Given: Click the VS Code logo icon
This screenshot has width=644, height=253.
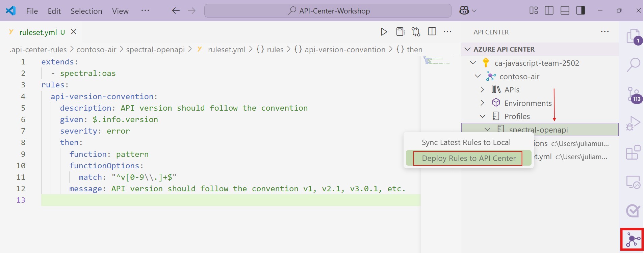Looking at the screenshot, I should point(11,11).
